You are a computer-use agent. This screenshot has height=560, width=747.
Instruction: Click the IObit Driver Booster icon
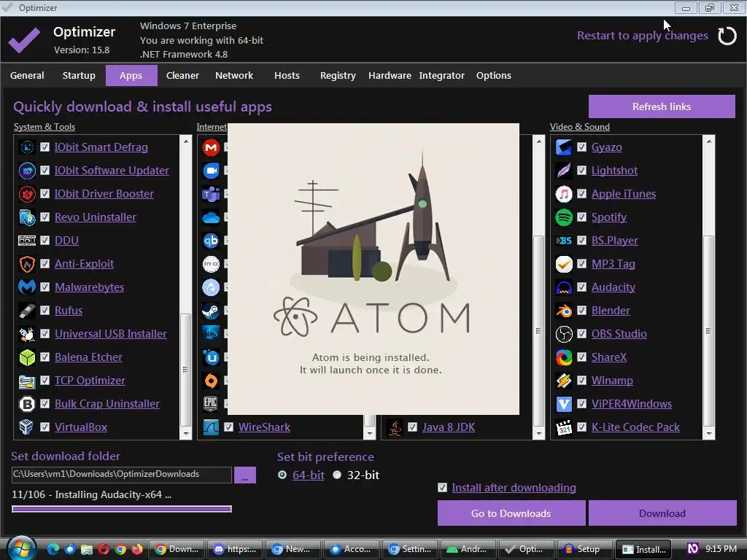(x=27, y=194)
